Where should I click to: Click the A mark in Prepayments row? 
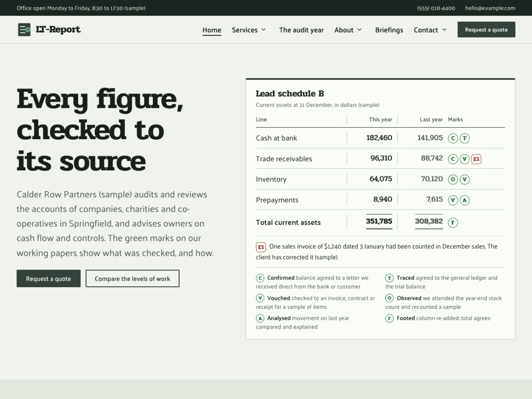point(464,200)
